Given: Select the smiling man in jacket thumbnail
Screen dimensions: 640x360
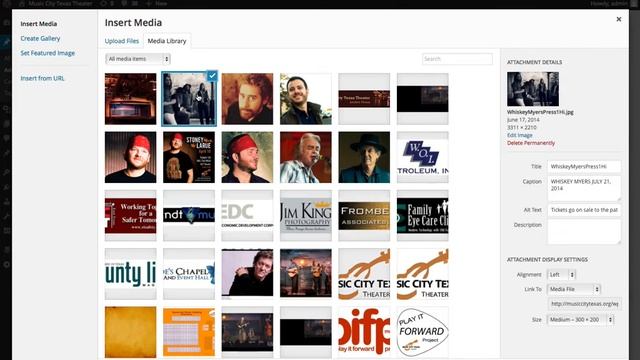Looking at the screenshot, I should point(306,99).
